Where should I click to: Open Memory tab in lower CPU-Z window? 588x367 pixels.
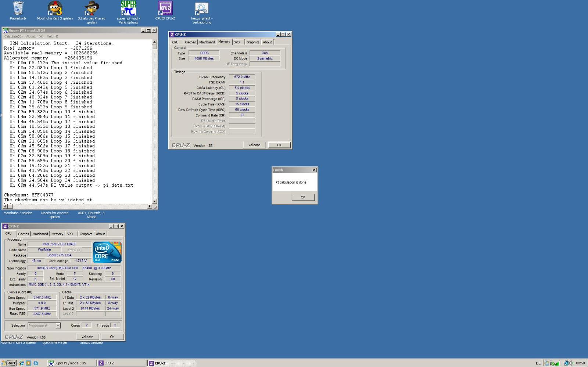point(57,234)
